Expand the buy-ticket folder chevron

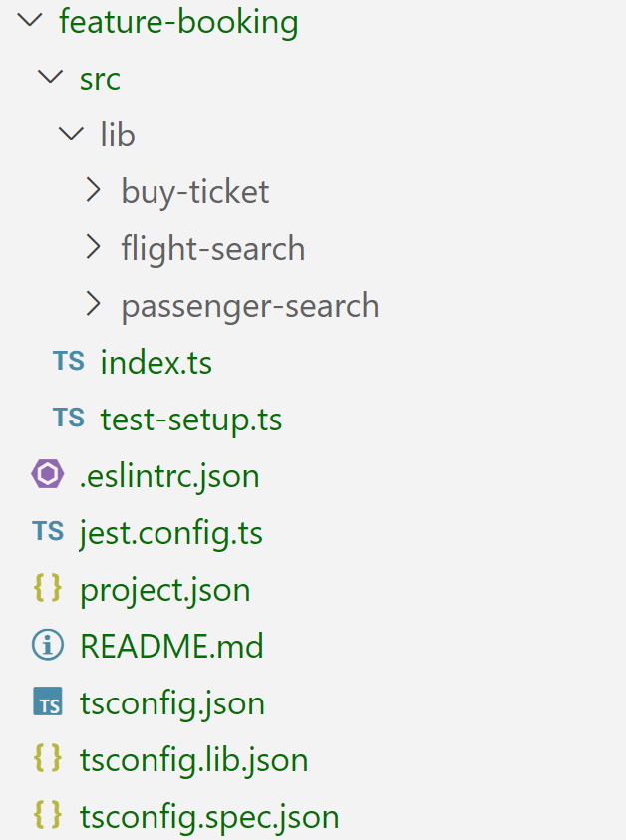94,190
